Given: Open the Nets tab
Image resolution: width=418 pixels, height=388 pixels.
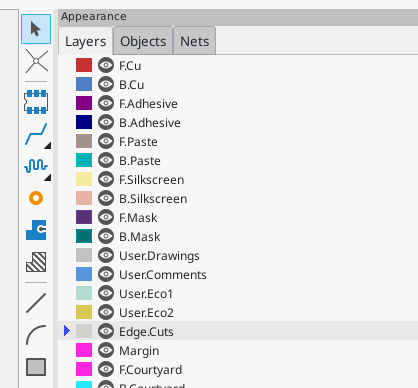Looking at the screenshot, I should point(195,41).
